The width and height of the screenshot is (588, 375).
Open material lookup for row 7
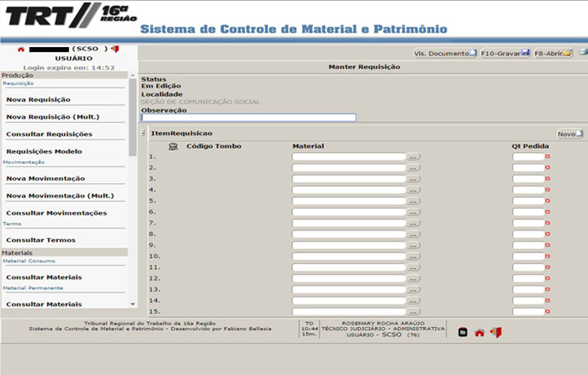pos(413,224)
